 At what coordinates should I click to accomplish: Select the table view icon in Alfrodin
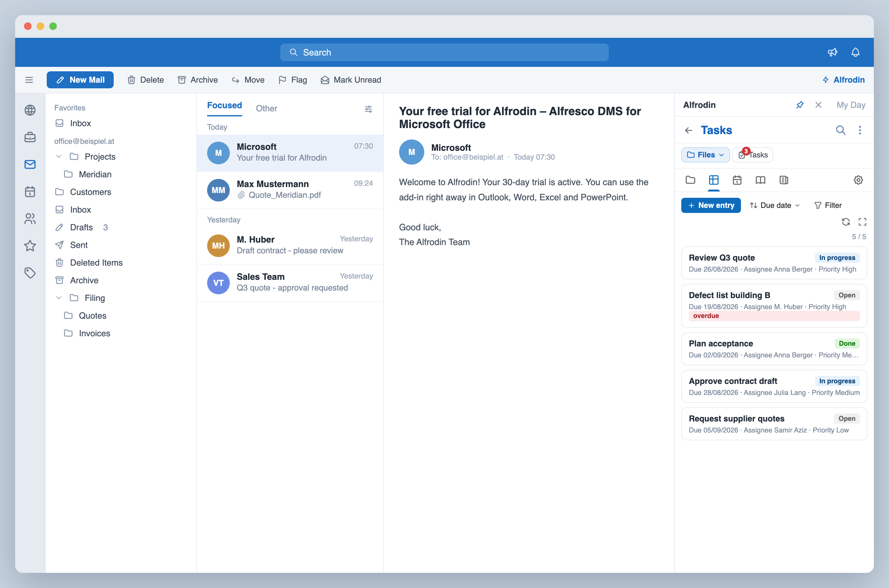714,180
